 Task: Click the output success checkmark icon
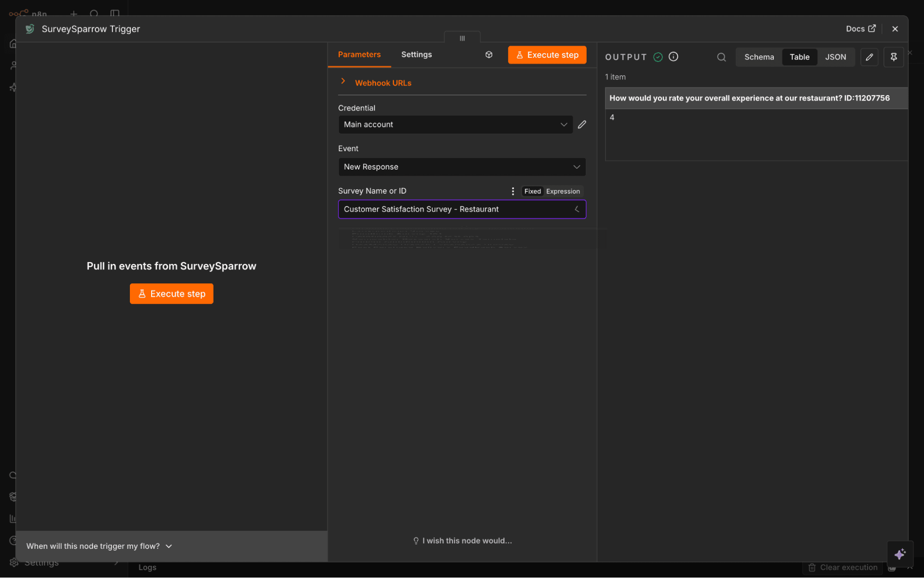[x=658, y=57]
